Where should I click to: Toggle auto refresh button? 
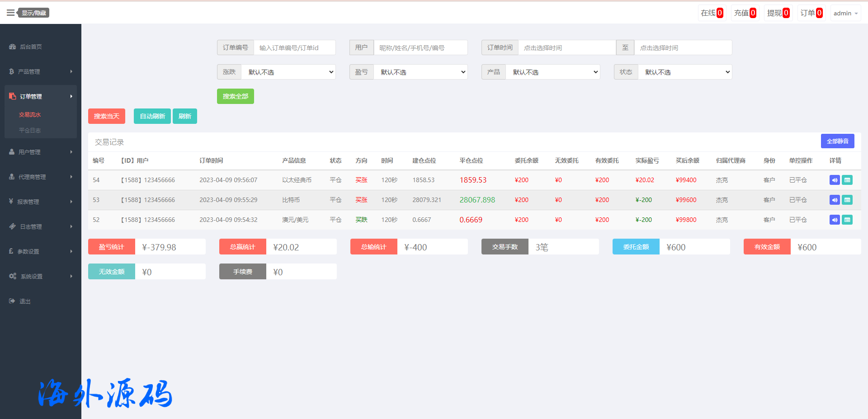[152, 116]
